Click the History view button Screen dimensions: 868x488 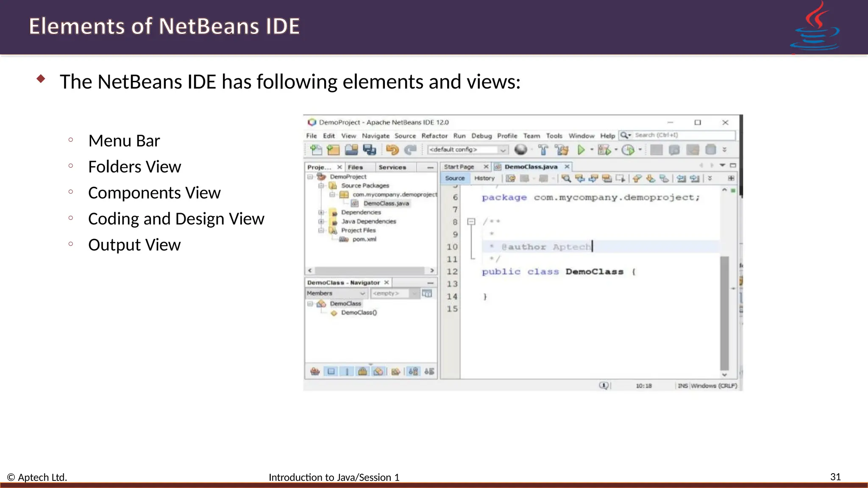484,178
